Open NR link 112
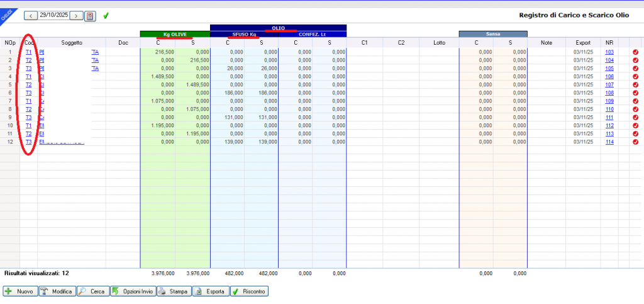The height and width of the screenshot is (304, 644). (x=609, y=126)
